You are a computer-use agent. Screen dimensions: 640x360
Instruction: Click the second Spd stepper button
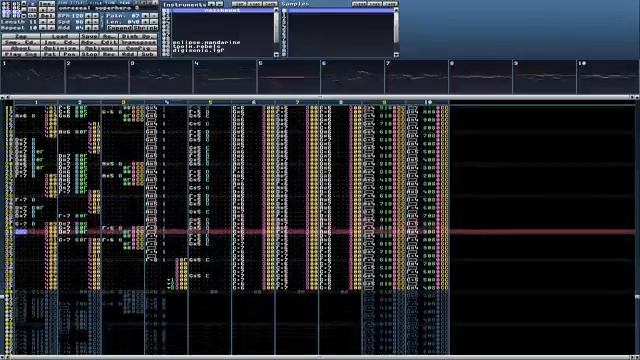point(96,22)
